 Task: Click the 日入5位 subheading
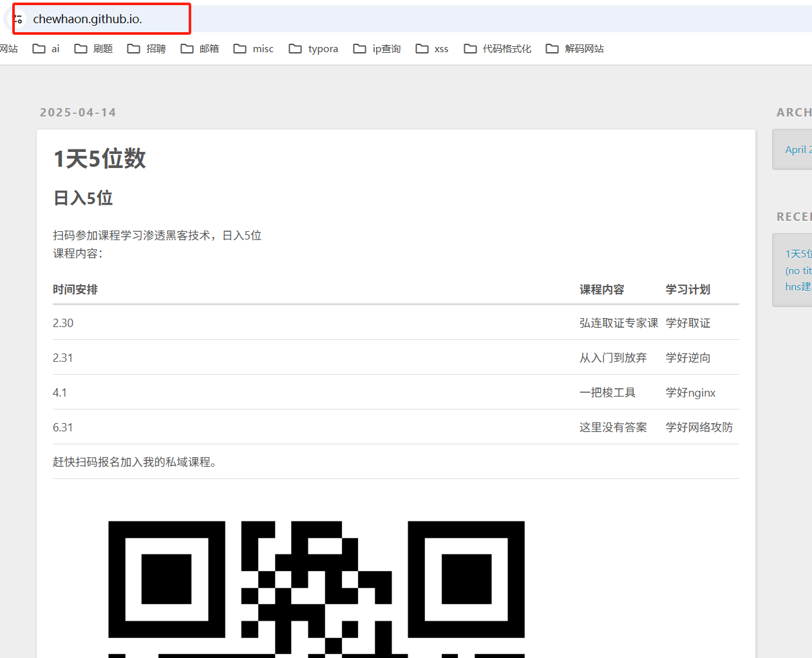coord(83,198)
